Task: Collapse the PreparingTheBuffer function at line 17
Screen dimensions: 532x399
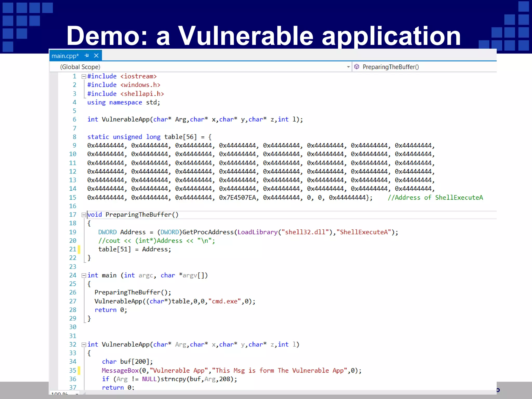Action: [84, 215]
